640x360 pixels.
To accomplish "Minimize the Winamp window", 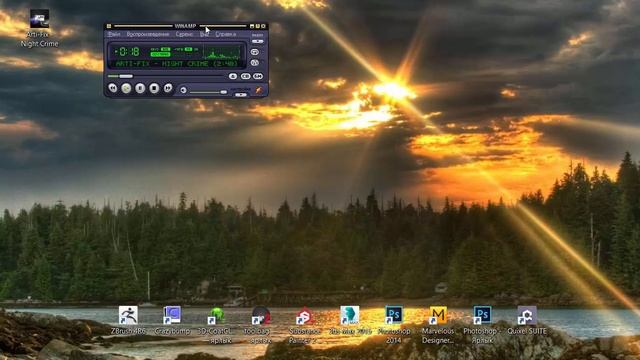I will coord(252,26).
